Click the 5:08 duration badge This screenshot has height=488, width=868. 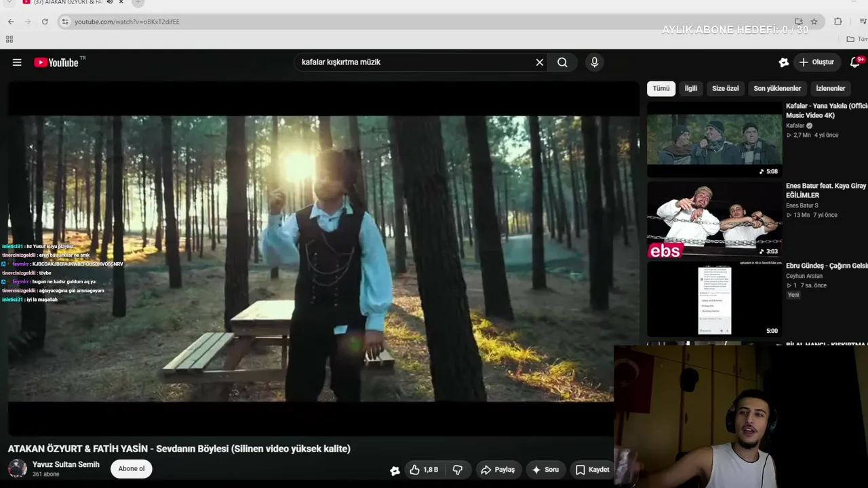[x=769, y=171]
